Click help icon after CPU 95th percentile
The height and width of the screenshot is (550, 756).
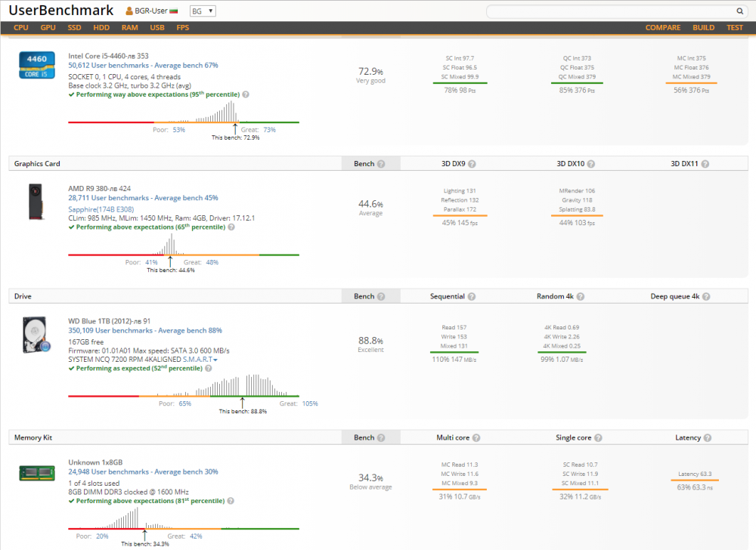tap(246, 94)
